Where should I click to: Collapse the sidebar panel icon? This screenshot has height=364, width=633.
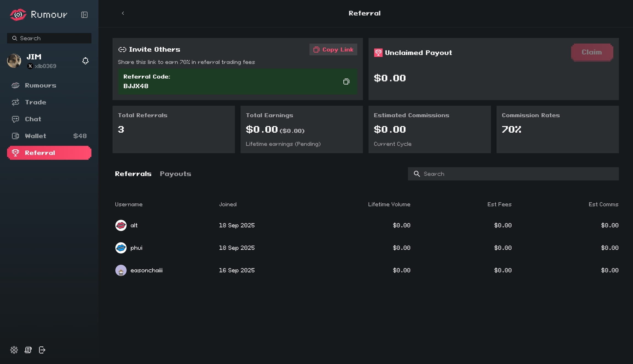coord(84,15)
